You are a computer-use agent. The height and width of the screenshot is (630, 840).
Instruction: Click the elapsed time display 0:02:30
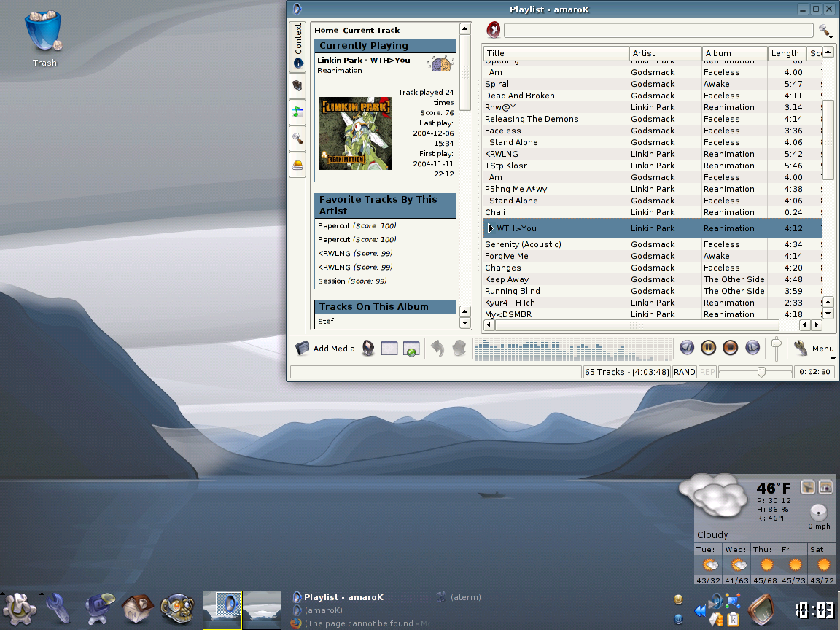coord(814,372)
